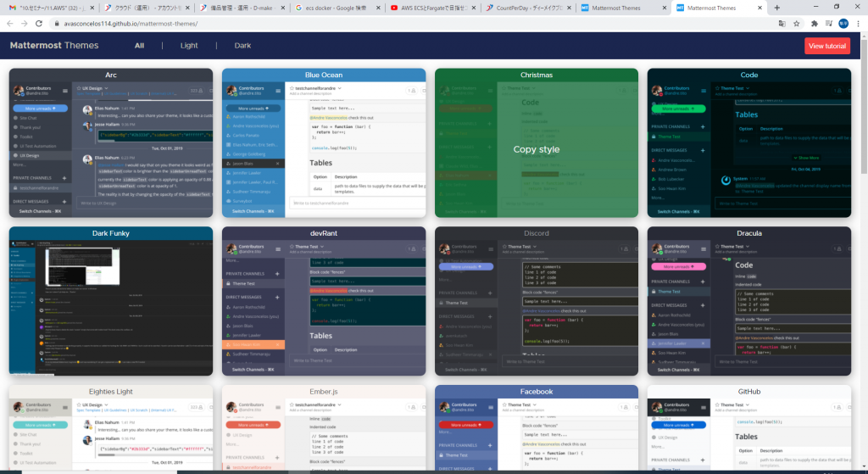This screenshot has width=868, height=474.
Task: Select the Code theme card
Action: (749, 142)
